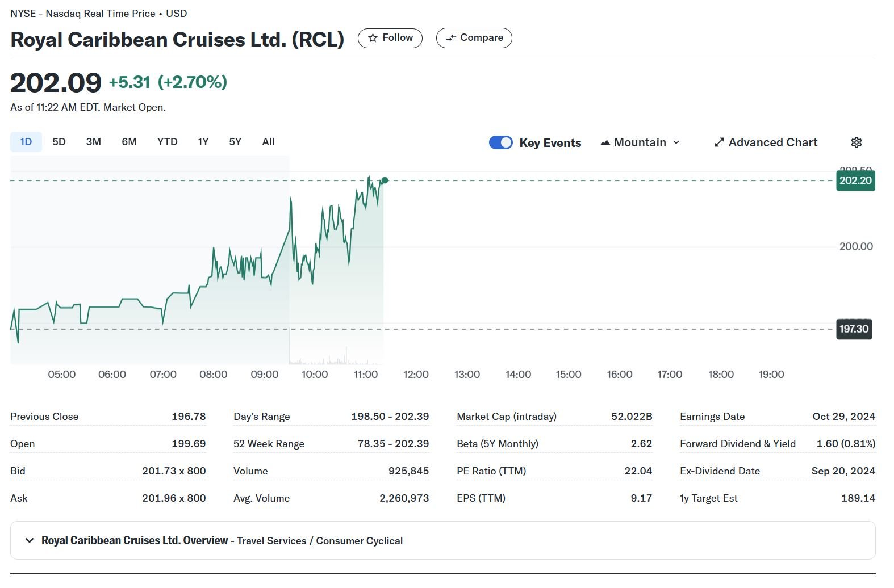The image size is (894, 588).
Task: Click the EPS value 9.17
Action: coord(641,498)
